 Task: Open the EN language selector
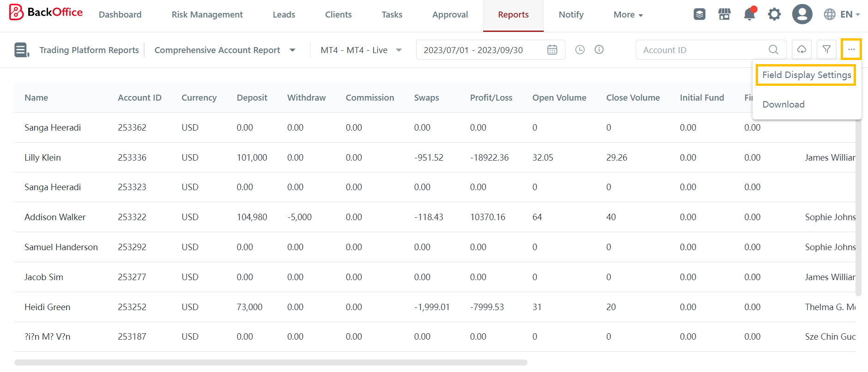(842, 14)
